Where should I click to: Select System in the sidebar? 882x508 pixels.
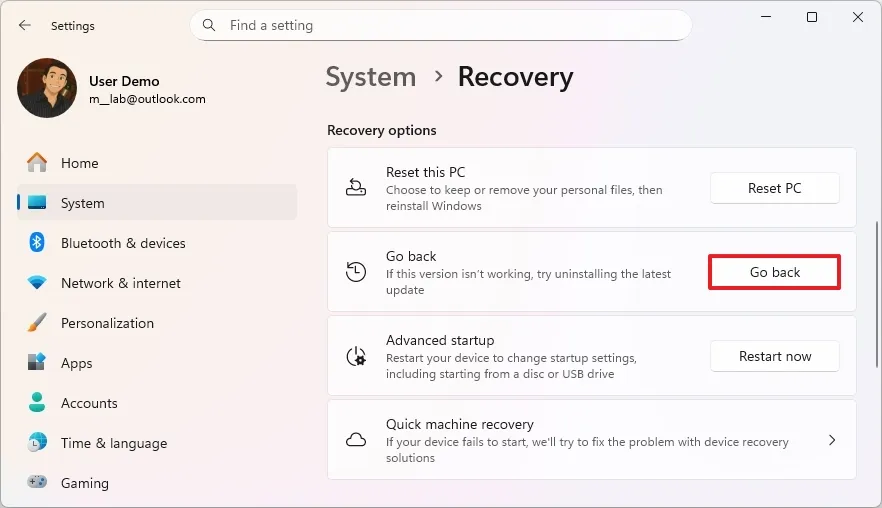[157, 203]
